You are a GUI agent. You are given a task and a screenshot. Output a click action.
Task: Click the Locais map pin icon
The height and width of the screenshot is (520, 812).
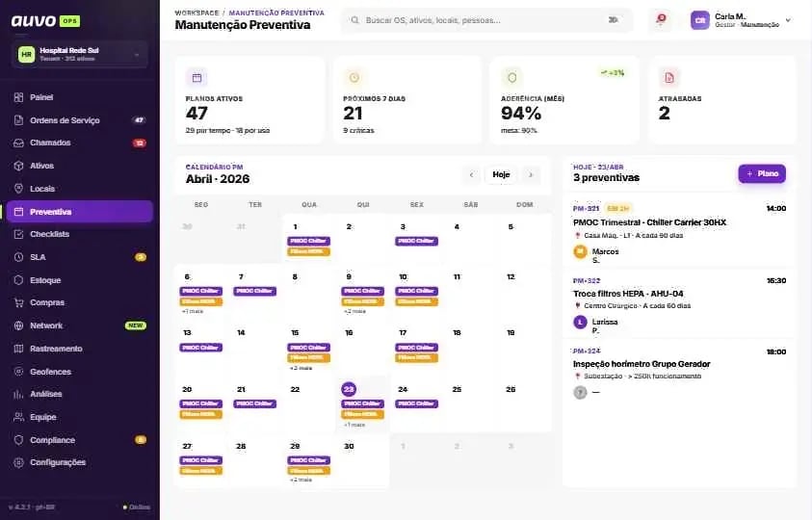pos(18,189)
